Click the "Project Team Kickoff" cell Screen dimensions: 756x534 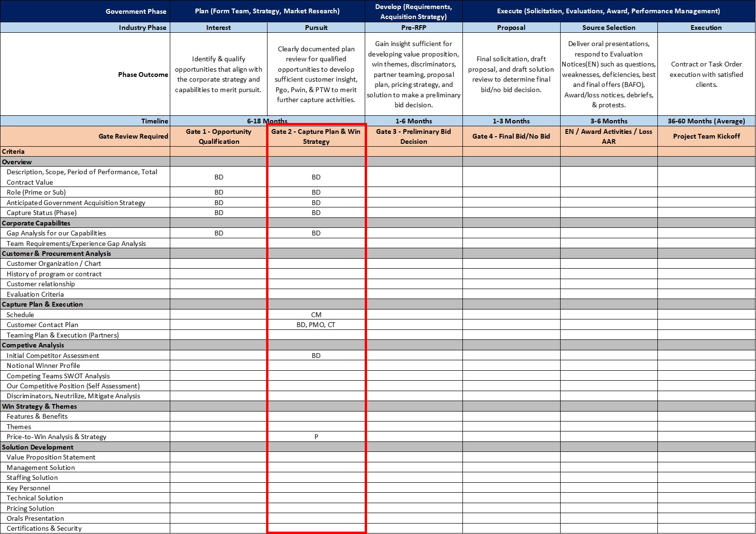706,136
